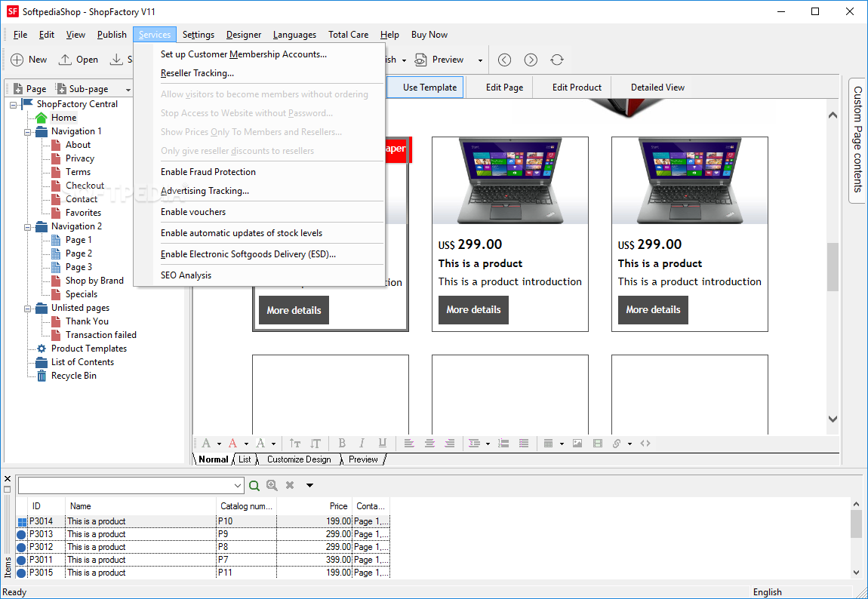Image resolution: width=868 pixels, height=599 pixels.
Task: Select product row P3013 in the items list
Action: 202,534
